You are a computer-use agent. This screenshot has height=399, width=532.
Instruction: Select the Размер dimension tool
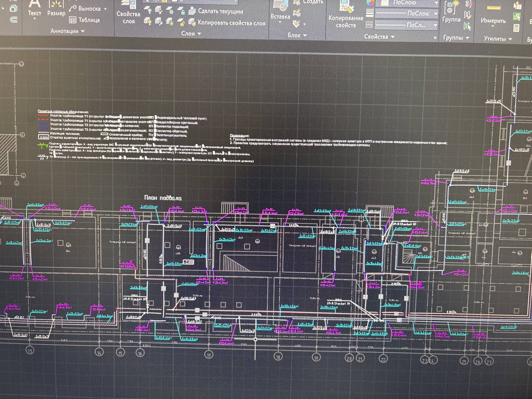56,9
